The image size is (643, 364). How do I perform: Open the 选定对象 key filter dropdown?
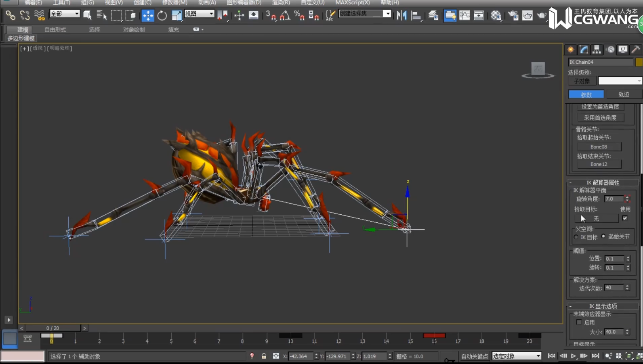[x=516, y=356]
